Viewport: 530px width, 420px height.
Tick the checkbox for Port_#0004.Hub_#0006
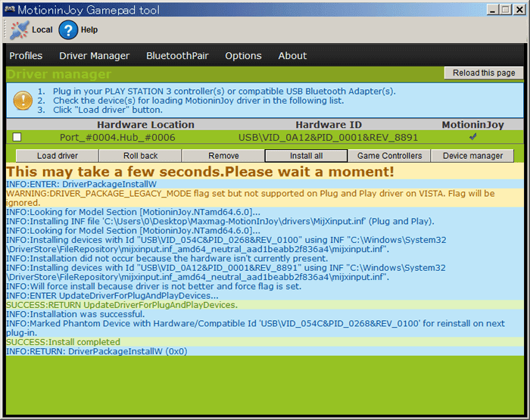[x=17, y=137]
